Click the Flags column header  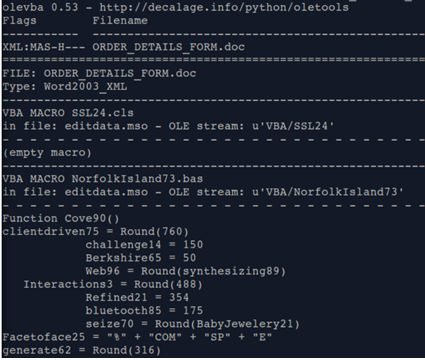[x=19, y=21]
